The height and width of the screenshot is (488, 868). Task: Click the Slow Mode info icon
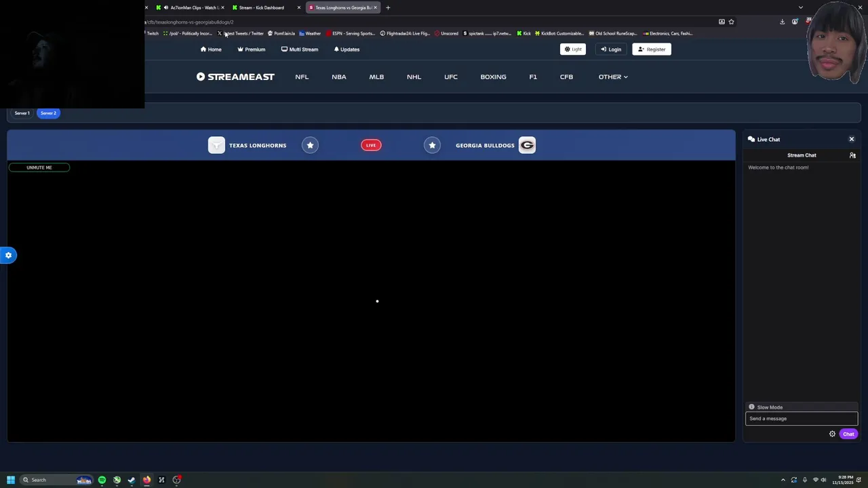click(751, 407)
